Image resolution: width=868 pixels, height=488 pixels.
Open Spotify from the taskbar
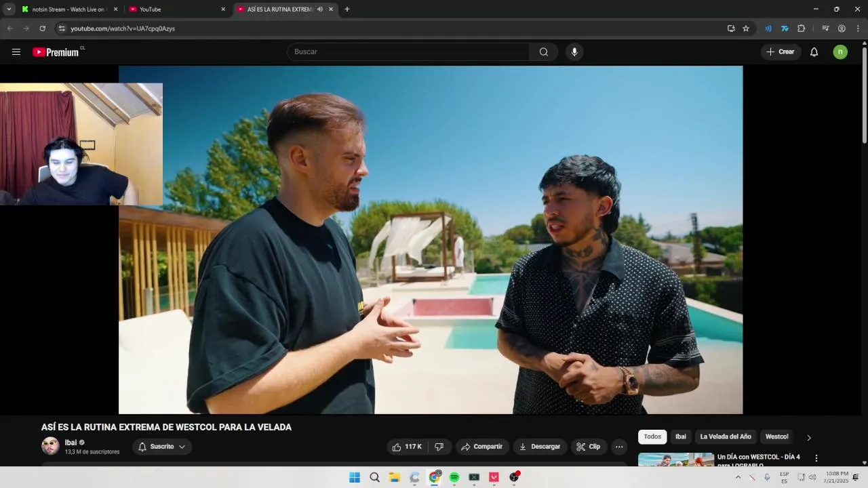tap(454, 477)
